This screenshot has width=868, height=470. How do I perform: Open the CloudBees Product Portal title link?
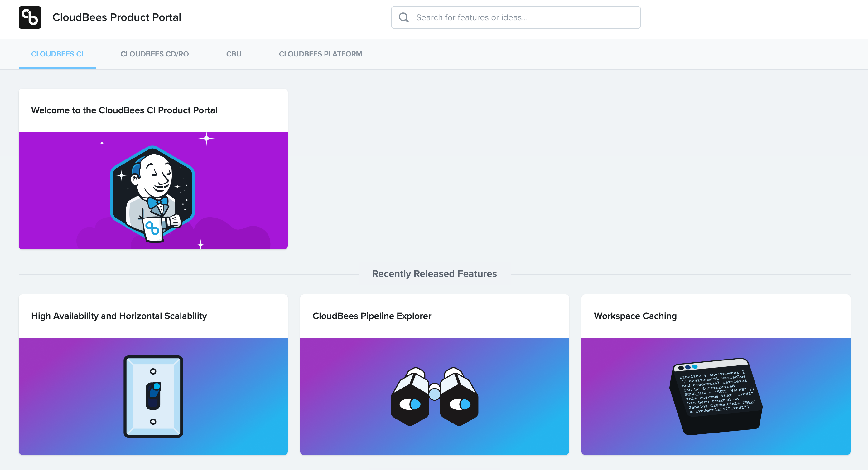pos(117,17)
